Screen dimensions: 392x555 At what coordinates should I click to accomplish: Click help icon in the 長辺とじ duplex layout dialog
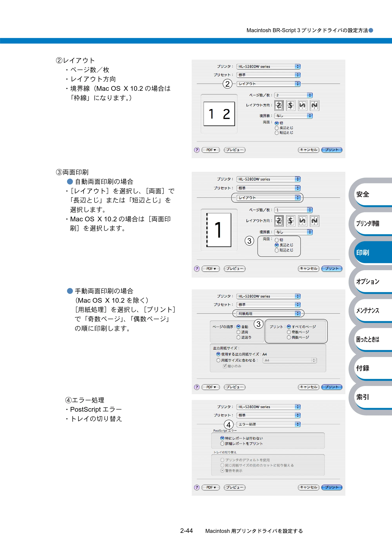point(197,269)
